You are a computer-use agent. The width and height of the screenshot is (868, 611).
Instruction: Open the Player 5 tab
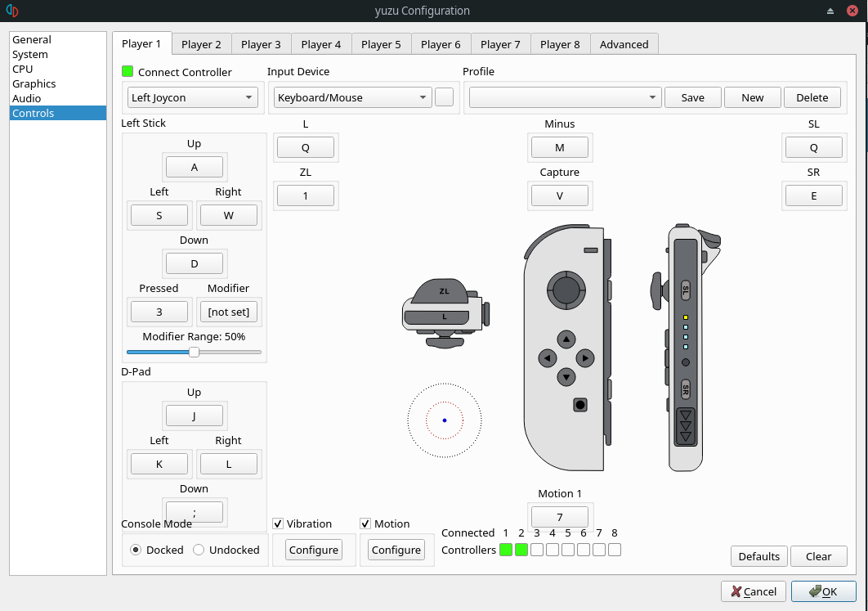[x=381, y=44]
